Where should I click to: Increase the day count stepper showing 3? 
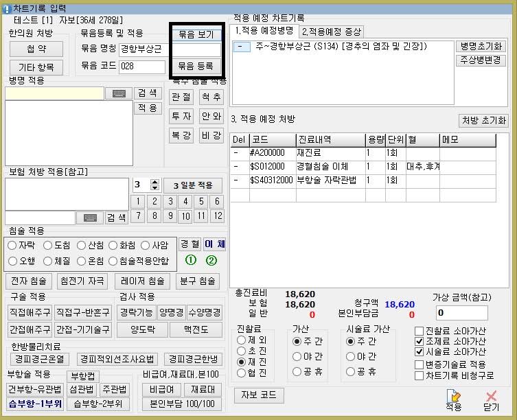coord(154,183)
